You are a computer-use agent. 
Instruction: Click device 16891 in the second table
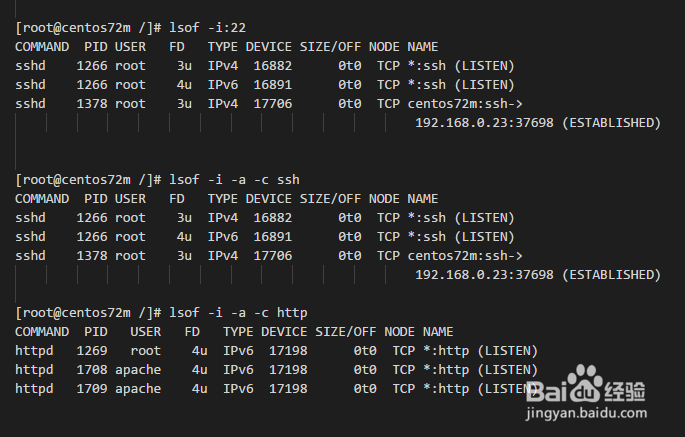click(x=273, y=237)
